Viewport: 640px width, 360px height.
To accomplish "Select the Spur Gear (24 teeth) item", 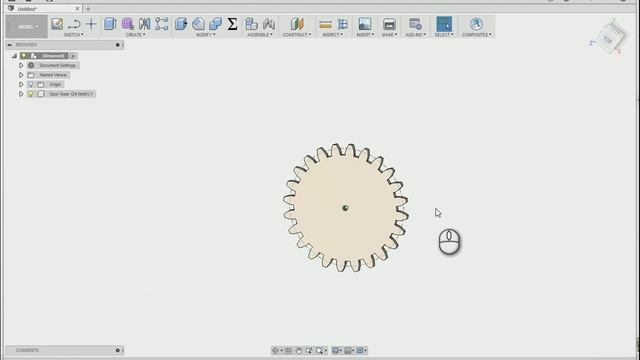I will (x=71, y=94).
